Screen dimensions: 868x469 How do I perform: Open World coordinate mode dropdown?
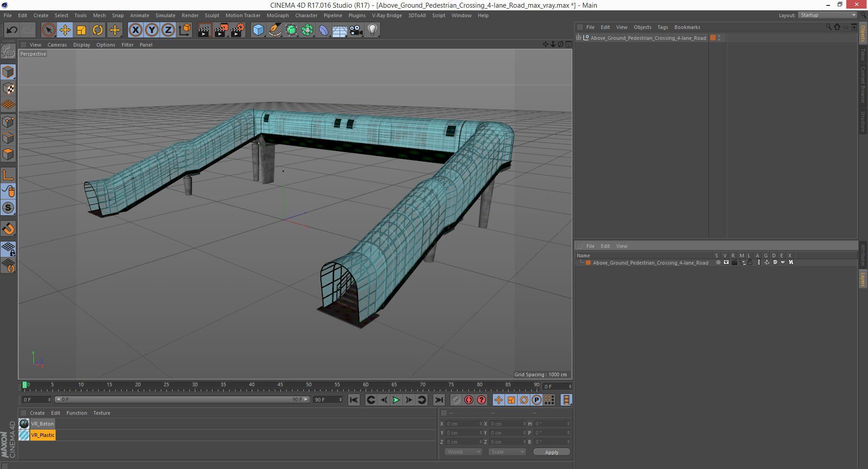click(x=463, y=452)
